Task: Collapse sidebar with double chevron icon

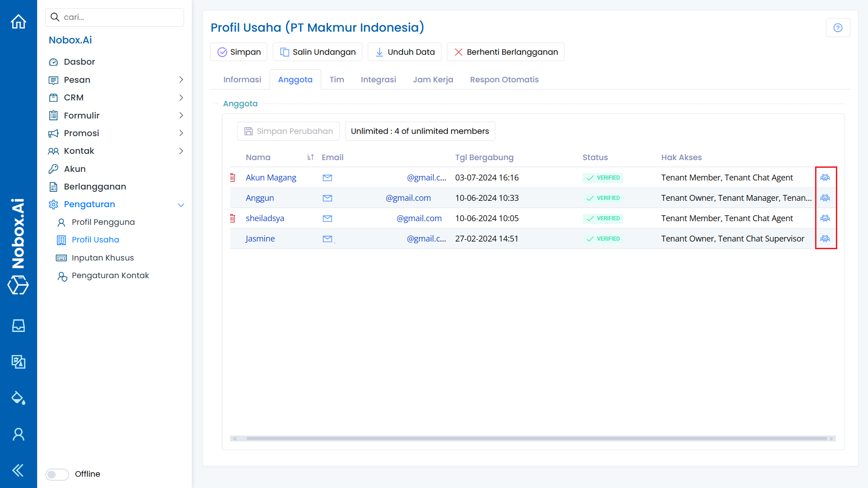Action: click(x=19, y=470)
